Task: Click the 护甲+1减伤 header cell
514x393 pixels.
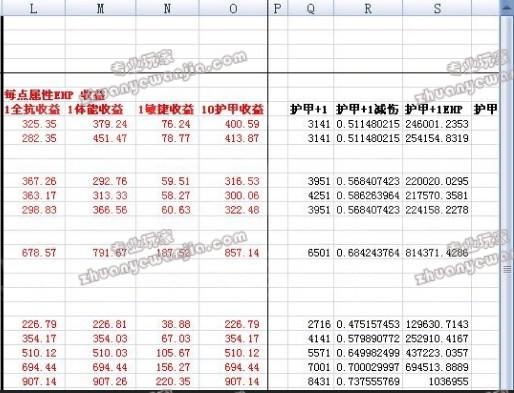Action: click(x=368, y=109)
